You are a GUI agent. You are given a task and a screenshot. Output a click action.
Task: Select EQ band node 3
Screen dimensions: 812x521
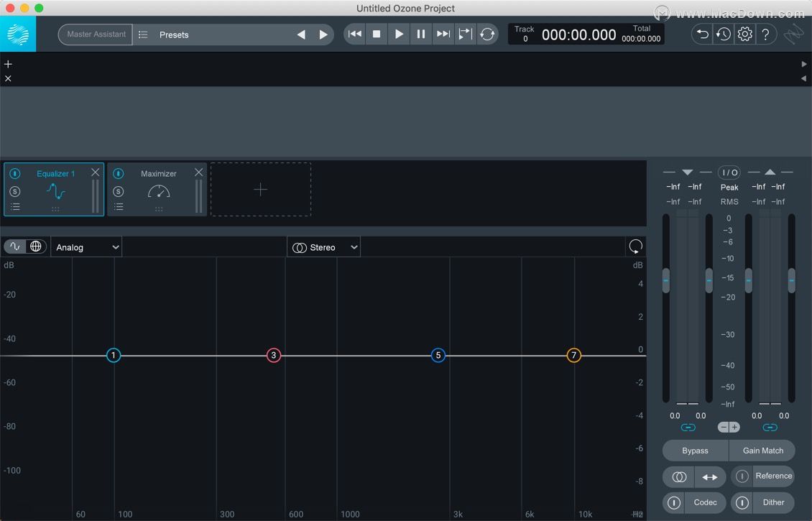coord(274,355)
